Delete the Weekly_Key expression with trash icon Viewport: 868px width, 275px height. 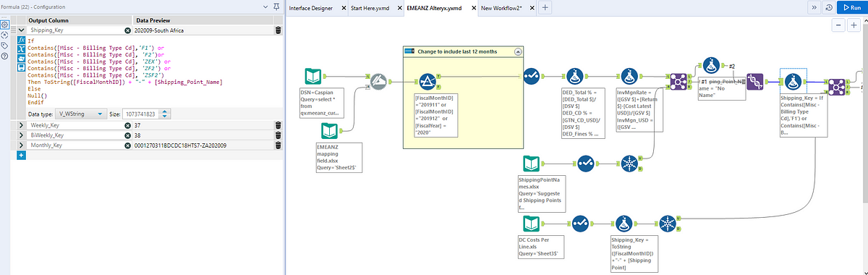(x=278, y=125)
